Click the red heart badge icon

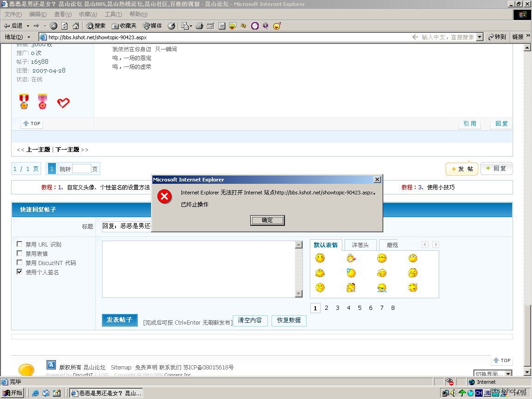pyautogui.click(x=63, y=103)
